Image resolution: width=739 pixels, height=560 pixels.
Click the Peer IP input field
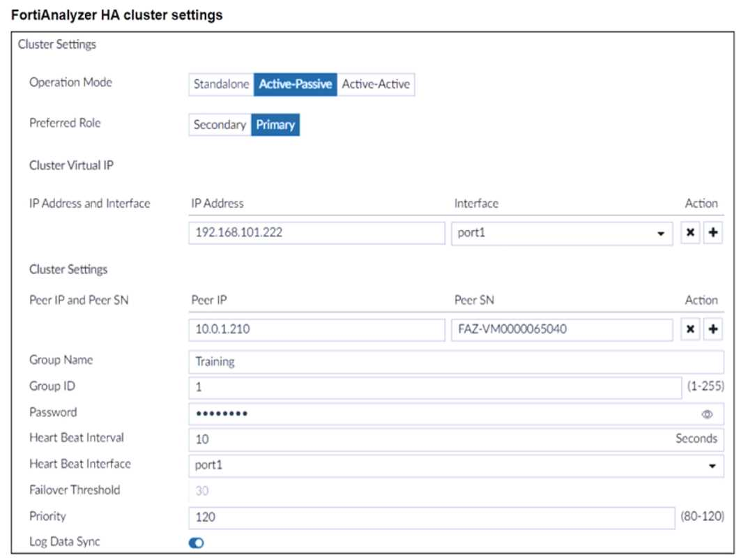pyautogui.click(x=316, y=330)
